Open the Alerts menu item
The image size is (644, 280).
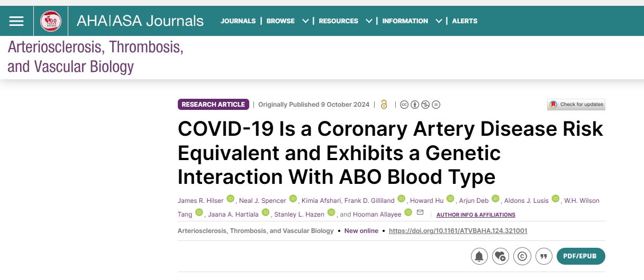[x=465, y=21]
